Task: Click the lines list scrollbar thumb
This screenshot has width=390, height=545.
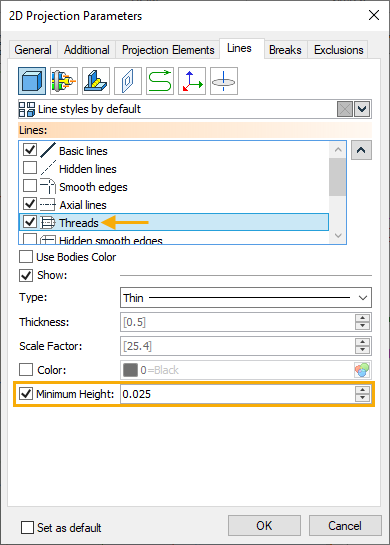Action: click(338, 177)
